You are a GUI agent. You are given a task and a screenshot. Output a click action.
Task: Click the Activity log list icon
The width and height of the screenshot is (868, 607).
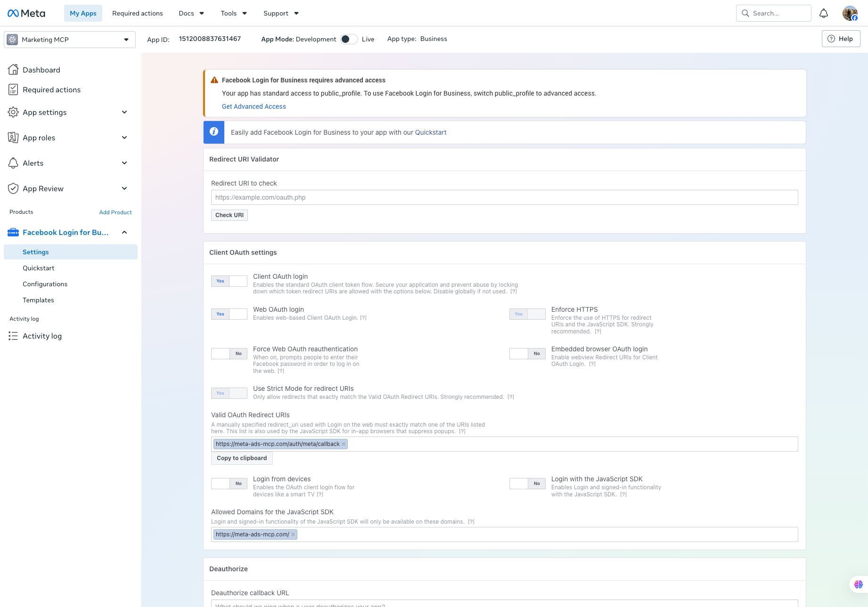[13, 336]
